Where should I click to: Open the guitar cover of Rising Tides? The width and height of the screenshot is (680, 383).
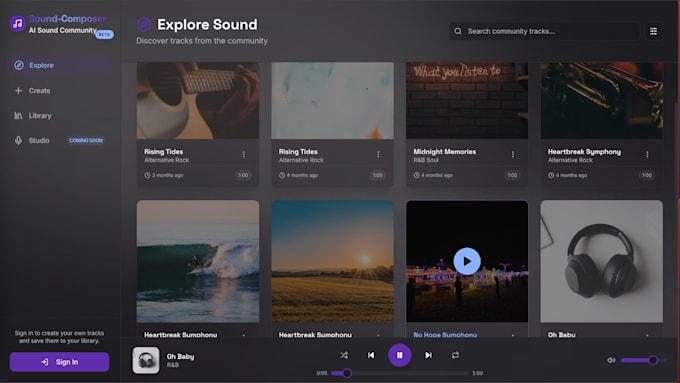(198, 101)
